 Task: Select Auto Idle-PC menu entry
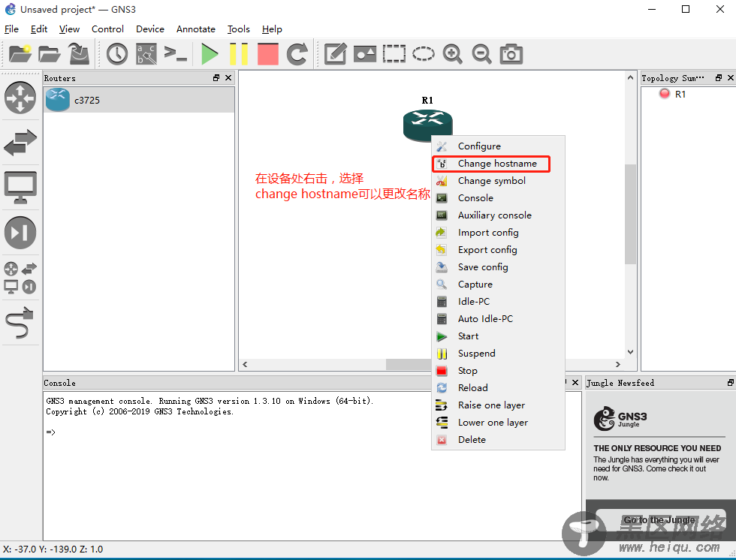coord(498,319)
